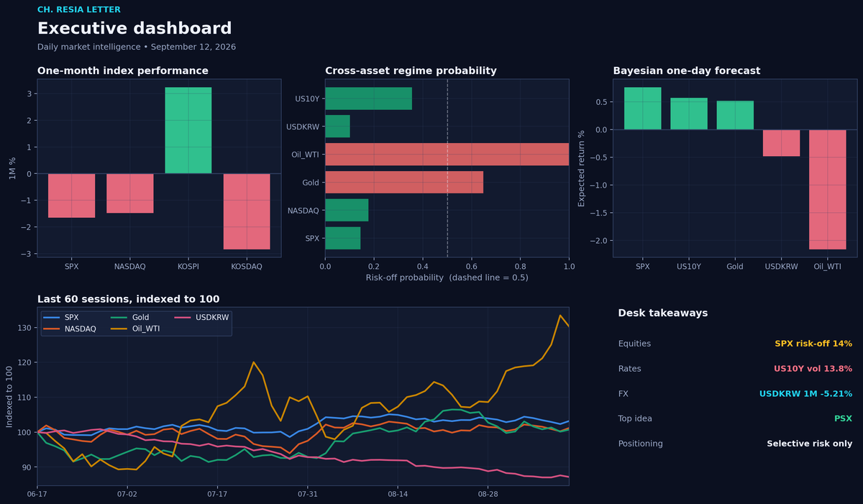This screenshot has width=863, height=504.
Task: Click the '07-17' date tick label
Action: tap(217, 495)
